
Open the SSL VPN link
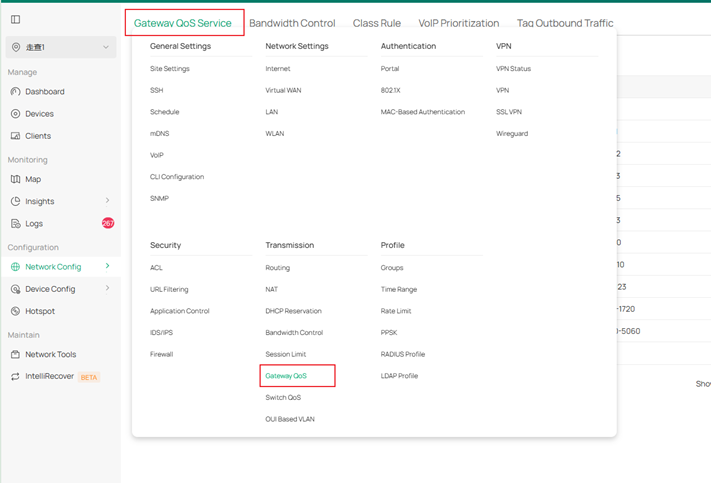(509, 112)
